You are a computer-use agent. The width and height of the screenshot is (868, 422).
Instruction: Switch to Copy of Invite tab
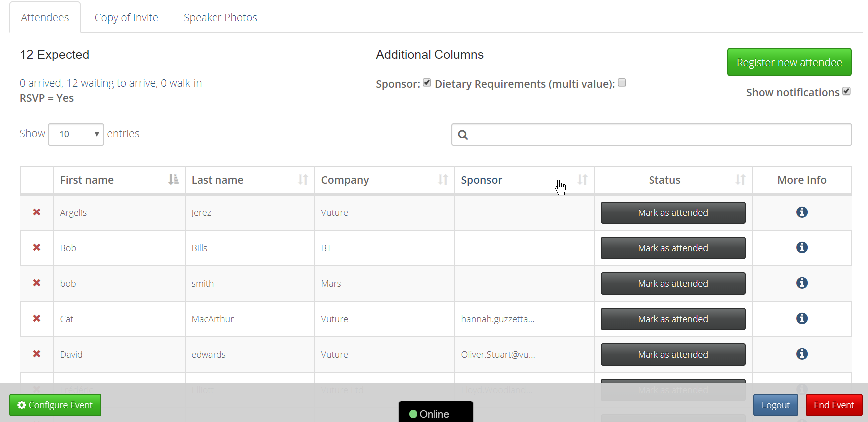click(x=126, y=18)
